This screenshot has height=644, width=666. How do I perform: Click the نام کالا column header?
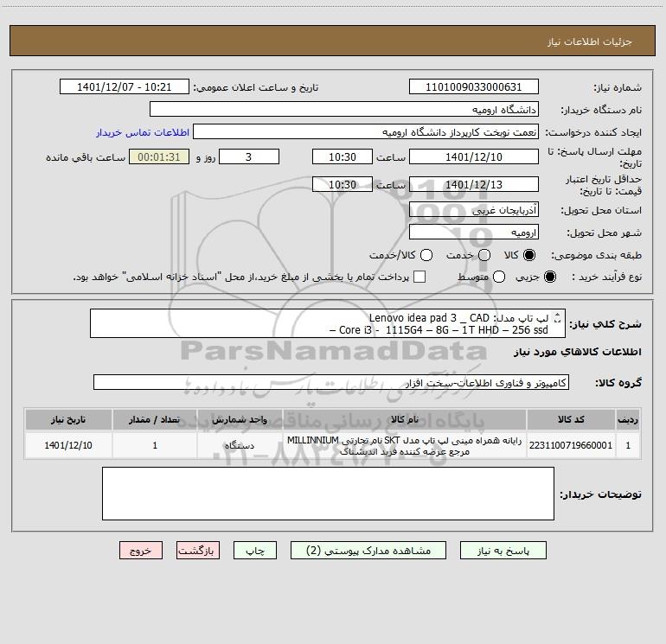tap(405, 419)
